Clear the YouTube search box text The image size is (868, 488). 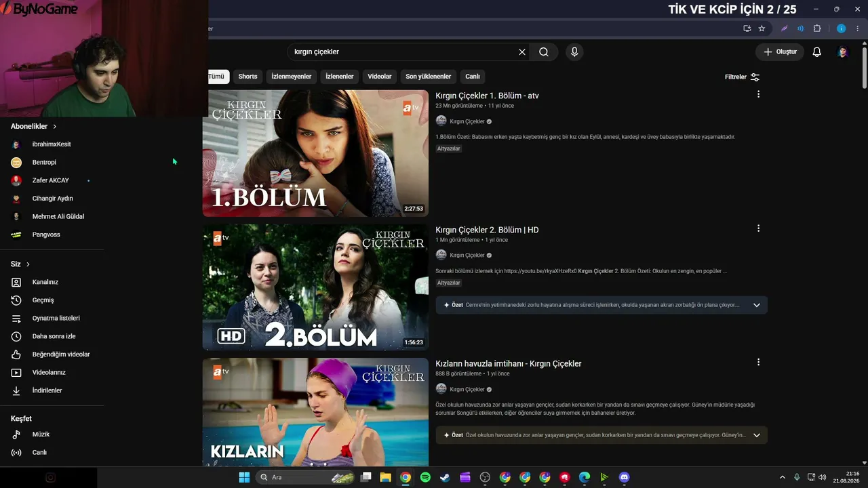pos(522,52)
